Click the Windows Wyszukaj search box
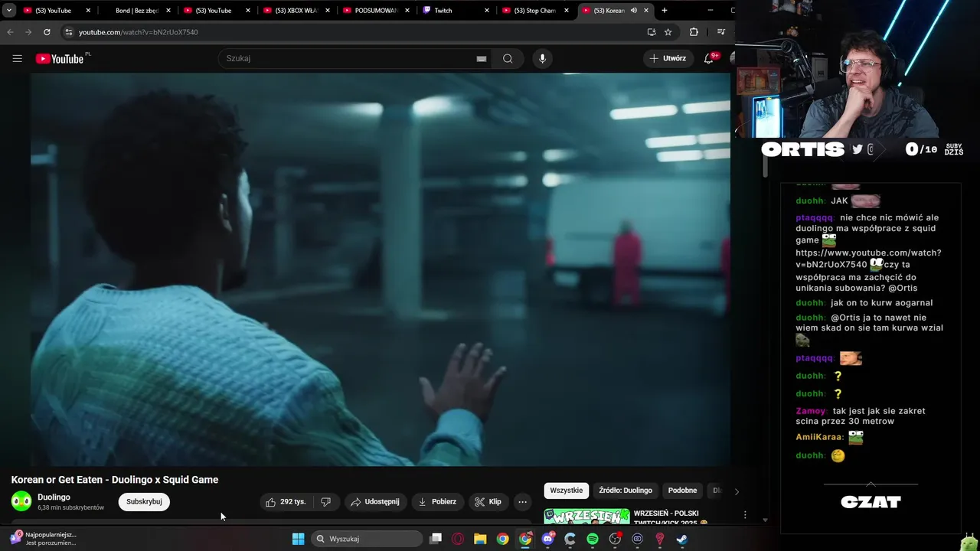The height and width of the screenshot is (551, 980). click(367, 539)
